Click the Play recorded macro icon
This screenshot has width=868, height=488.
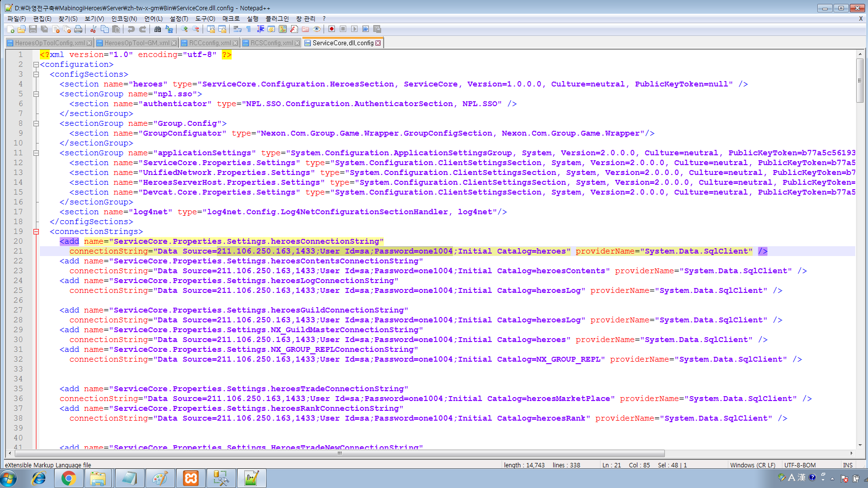(x=354, y=29)
